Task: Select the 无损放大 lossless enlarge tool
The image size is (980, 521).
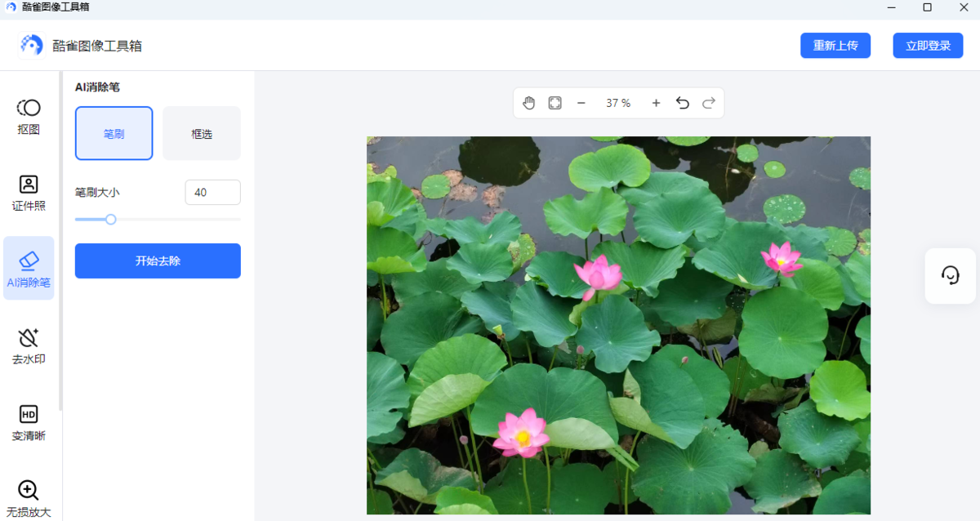Action: click(29, 498)
